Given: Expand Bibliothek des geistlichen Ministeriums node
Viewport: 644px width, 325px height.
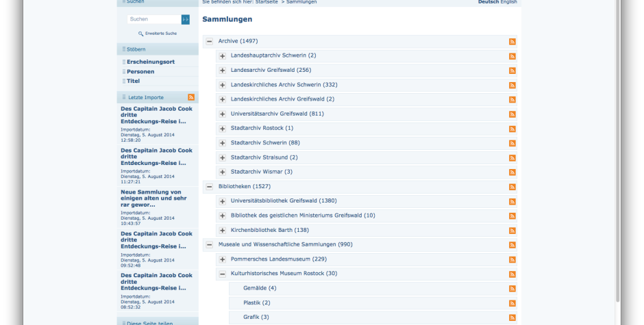Looking at the screenshot, I should click(222, 216).
